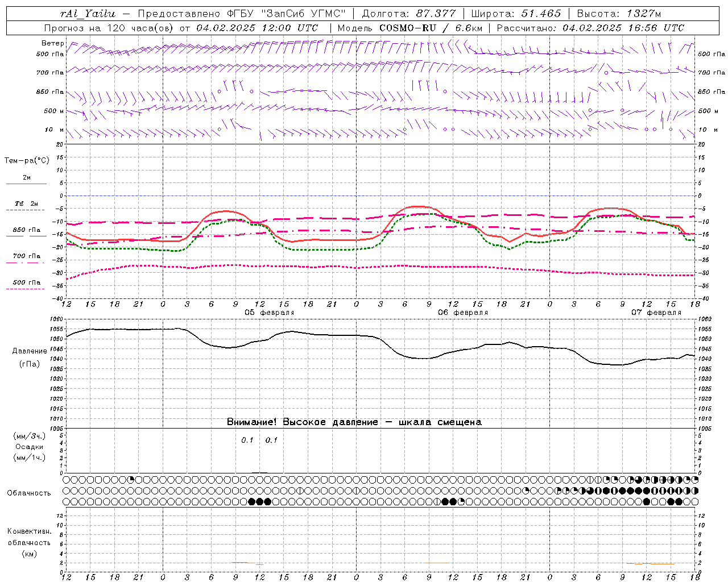Click the (км) unit label for convective cloudiness

pos(29,554)
